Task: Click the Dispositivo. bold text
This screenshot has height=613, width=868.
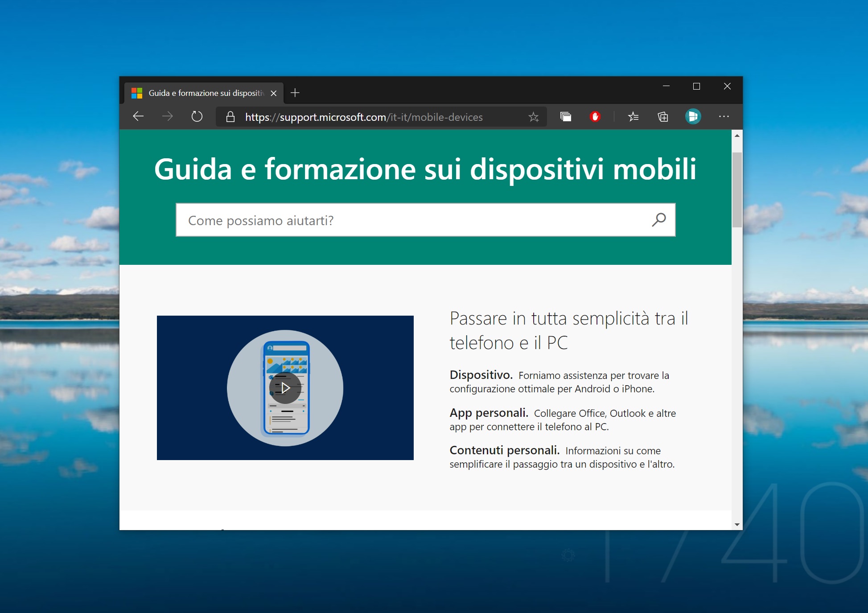Action: [481, 375]
